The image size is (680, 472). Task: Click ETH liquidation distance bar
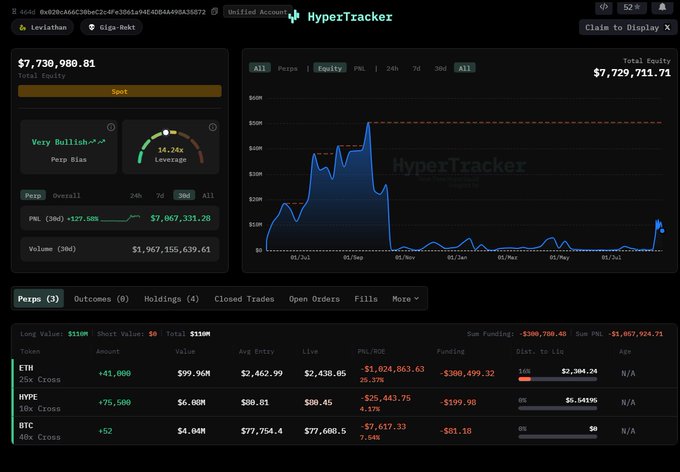tap(558, 379)
